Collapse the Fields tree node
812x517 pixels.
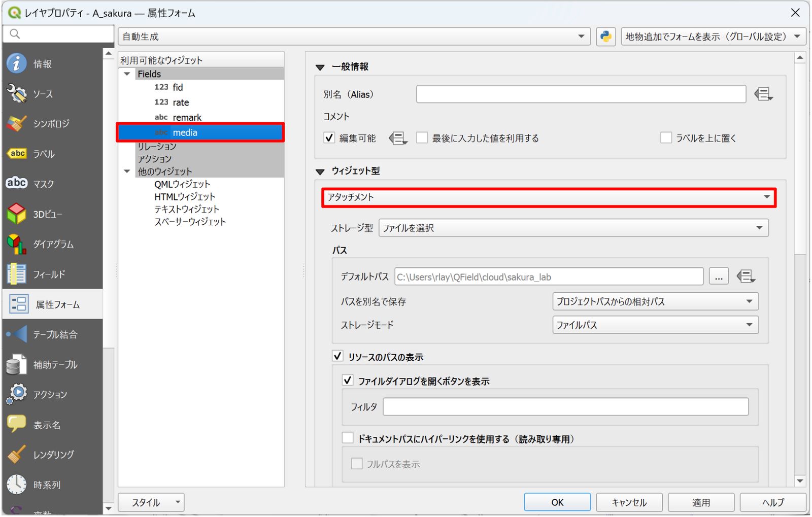127,74
